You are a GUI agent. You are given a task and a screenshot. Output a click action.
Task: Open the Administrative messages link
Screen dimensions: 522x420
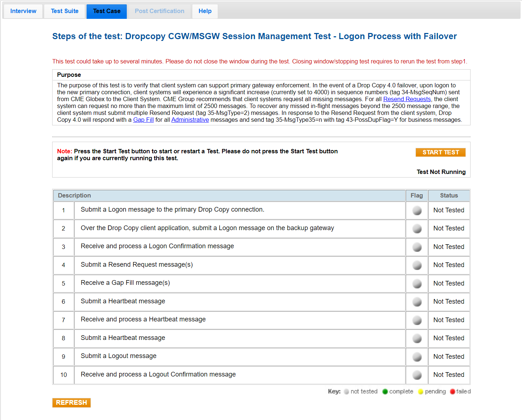[190, 120]
